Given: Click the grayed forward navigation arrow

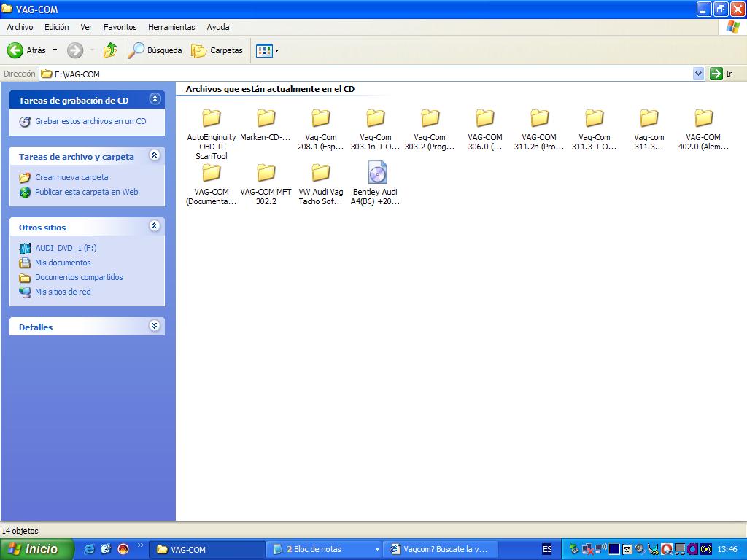Looking at the screenshot, I should tap(75, 50).
